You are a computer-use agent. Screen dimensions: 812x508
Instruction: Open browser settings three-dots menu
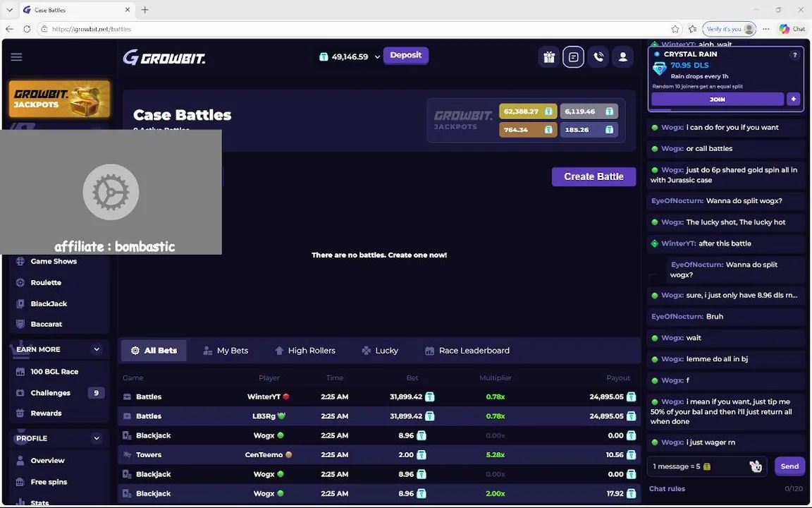coord(766,29)
